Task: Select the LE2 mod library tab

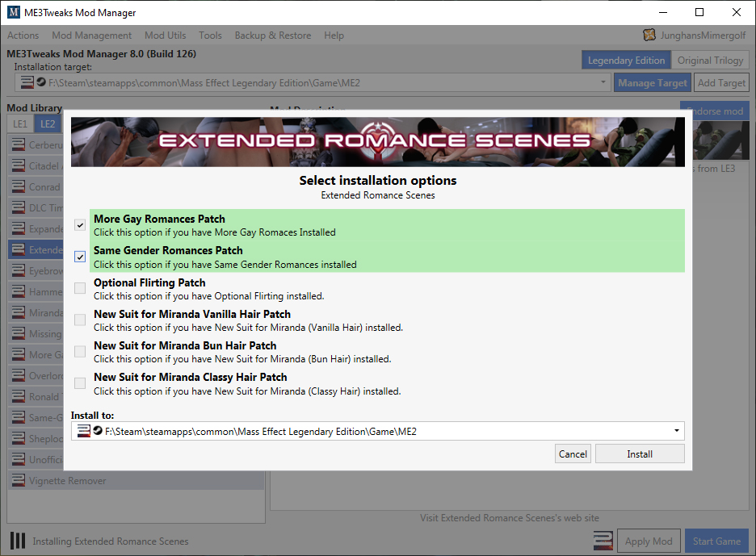Action: click(x=48, y=123)
